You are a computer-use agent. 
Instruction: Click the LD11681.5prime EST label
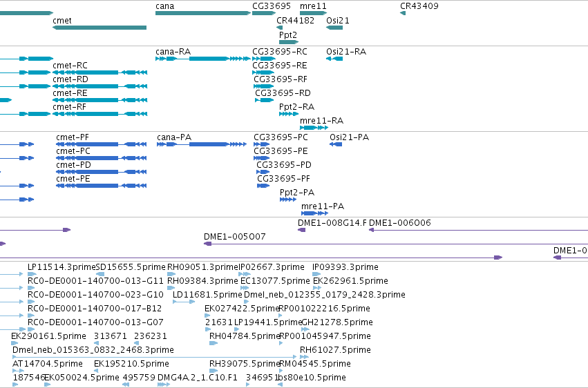[x=207, y=295]
